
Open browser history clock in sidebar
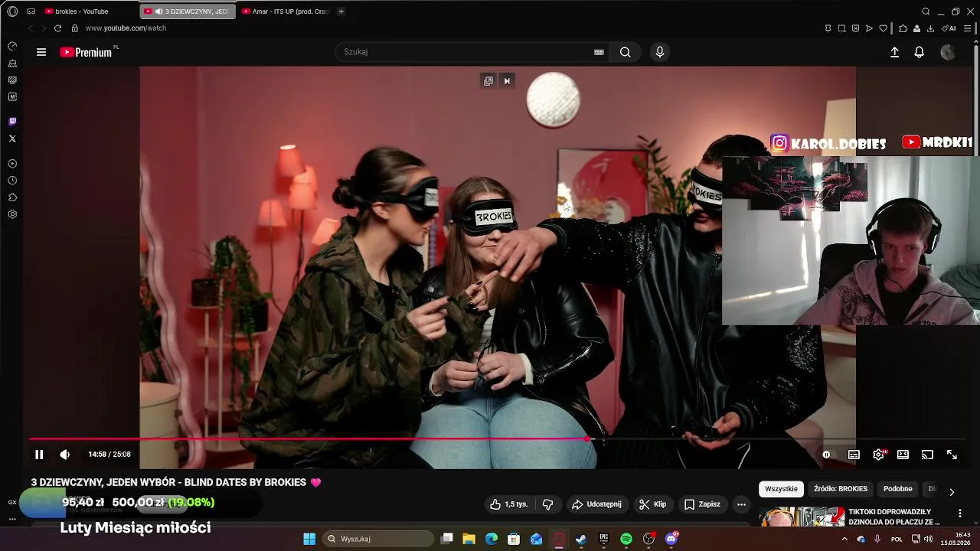[12, 181]
